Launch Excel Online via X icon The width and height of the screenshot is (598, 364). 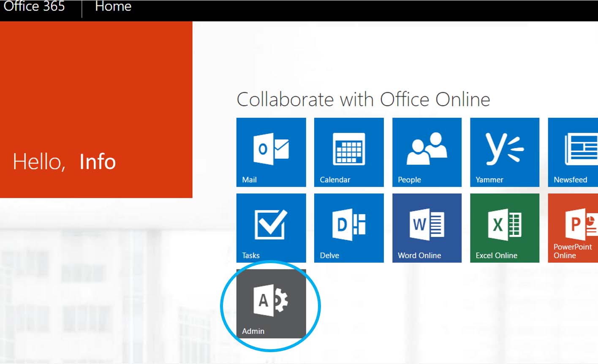point(504,224)
